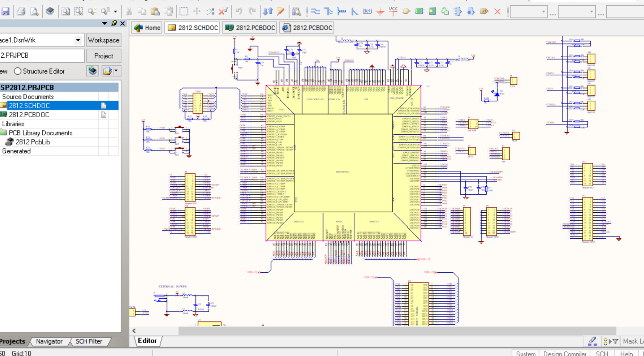This screenshot has height=356, width=644.
Task: Open dropdown arrow beside zoom selected icon
Action: pyautogui.click(x=115, y=11)
